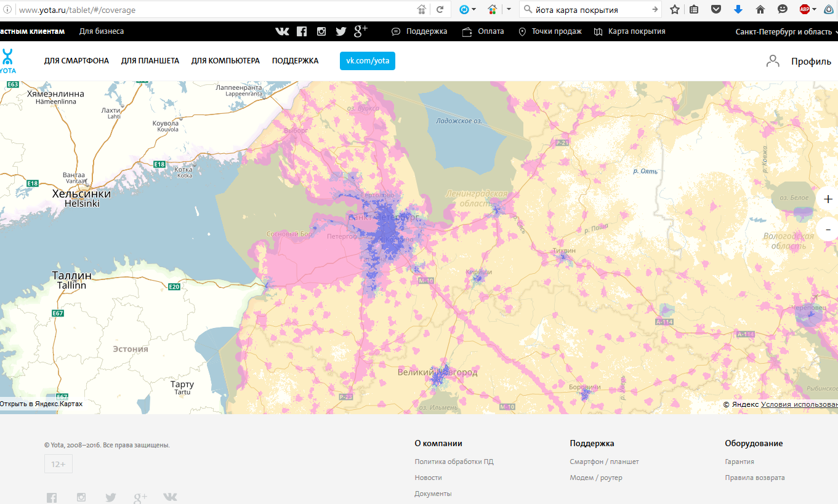Screen dimensions: 838x504
Task: Click 'Политика обработки ПД' footer link
Action: click(x=454, y=462)
